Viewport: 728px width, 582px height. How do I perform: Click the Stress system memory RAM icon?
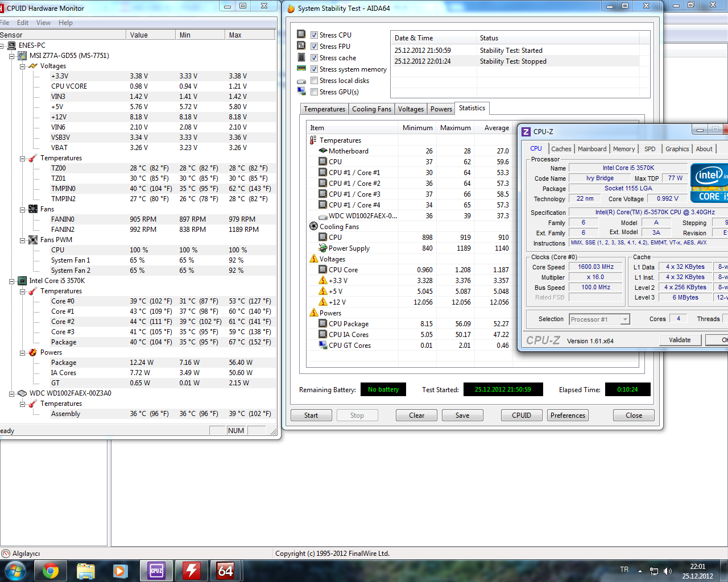301,69
